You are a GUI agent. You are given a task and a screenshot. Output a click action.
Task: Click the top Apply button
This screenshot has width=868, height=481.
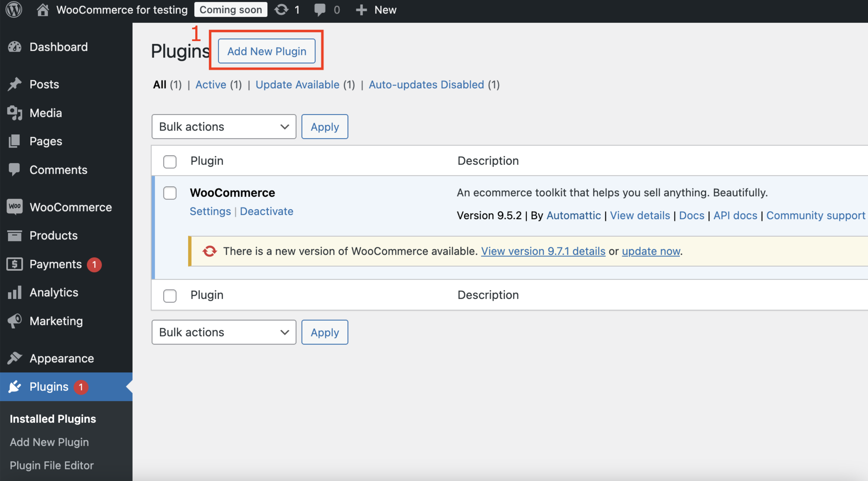pyautogui.click(x=325, y=127)
